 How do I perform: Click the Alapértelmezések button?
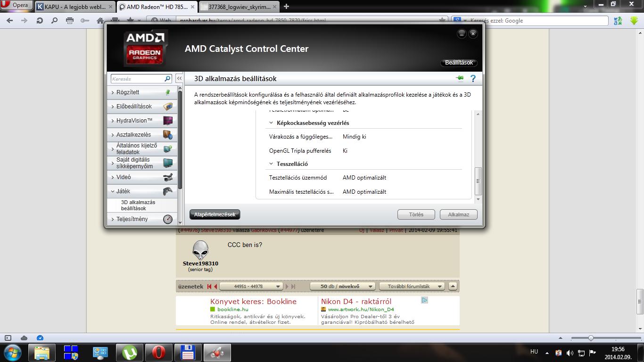[215, 214]
